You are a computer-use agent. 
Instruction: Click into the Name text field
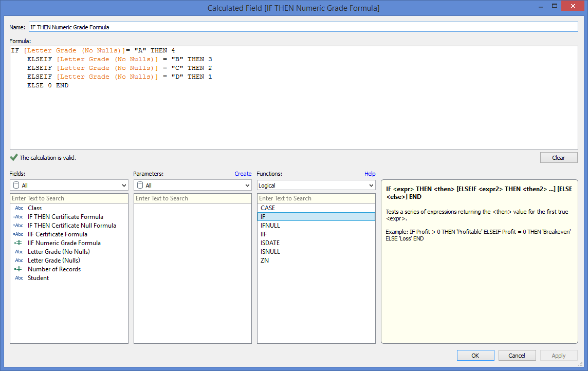[x=303, y=27]
